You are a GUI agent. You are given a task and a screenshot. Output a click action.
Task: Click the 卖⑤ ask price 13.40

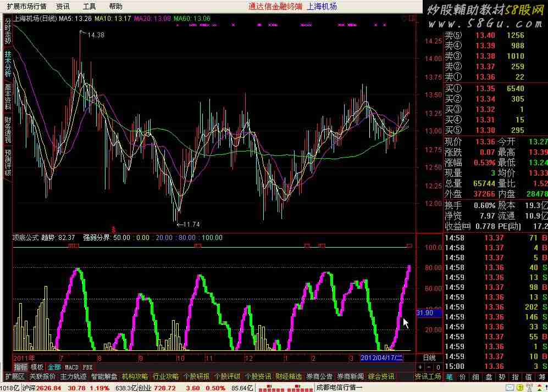[485, 35]
